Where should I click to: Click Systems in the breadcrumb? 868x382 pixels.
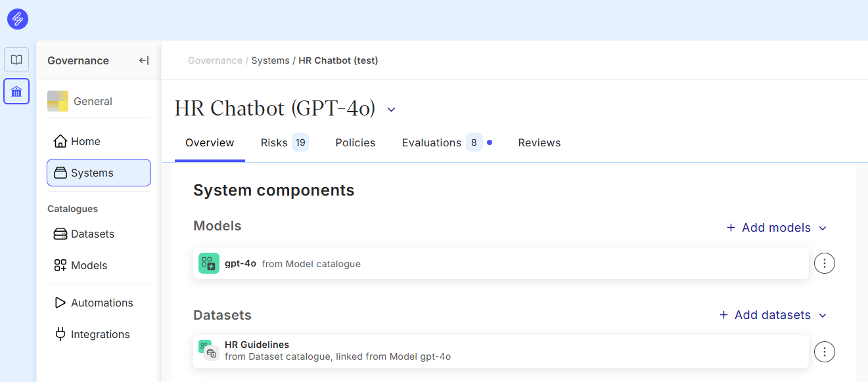point(270,60)
